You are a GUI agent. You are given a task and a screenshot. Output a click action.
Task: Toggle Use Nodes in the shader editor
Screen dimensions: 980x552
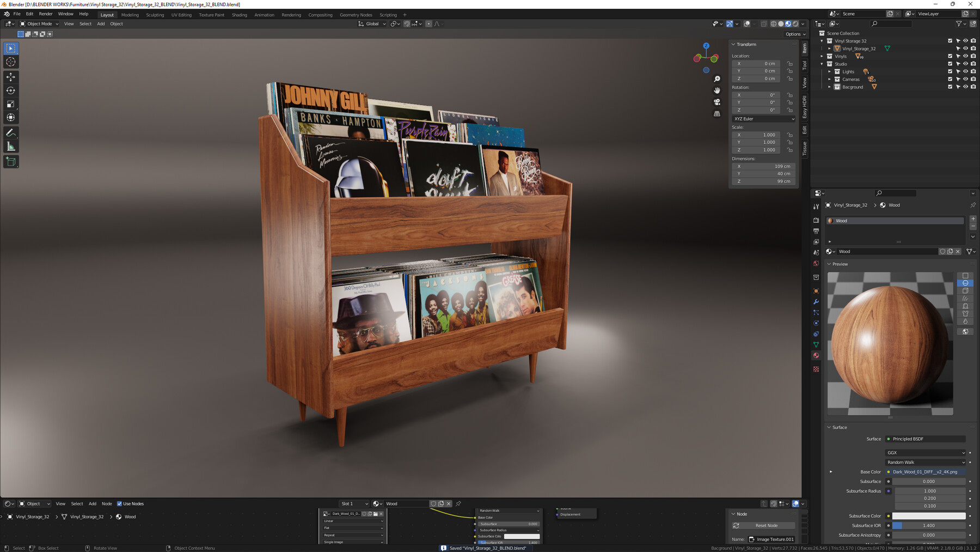click(x=120, y=504)
